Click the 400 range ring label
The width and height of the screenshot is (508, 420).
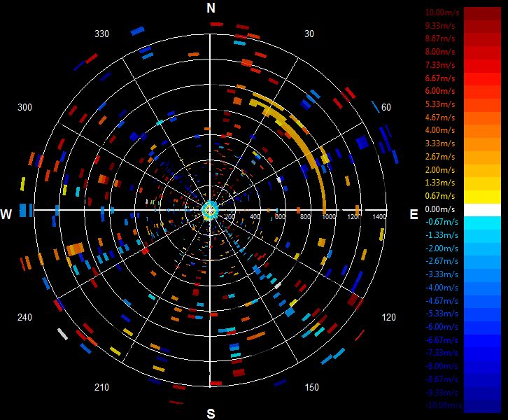(255, 216)
